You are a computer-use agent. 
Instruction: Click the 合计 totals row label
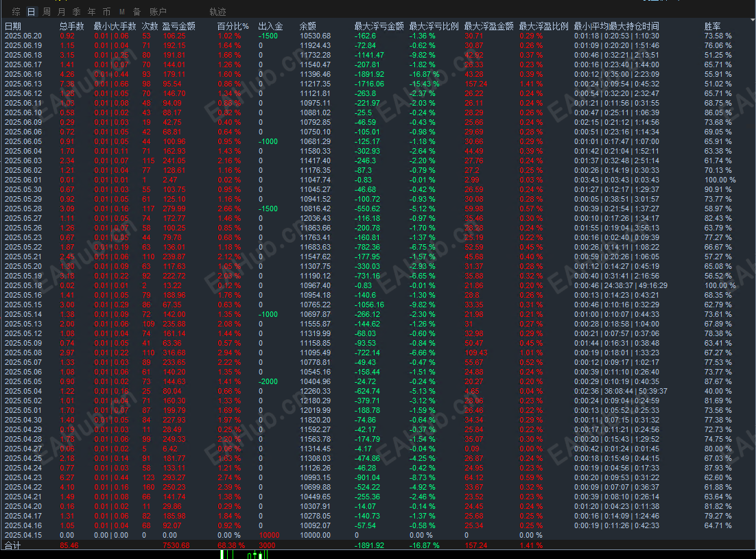tap(13, 545)
